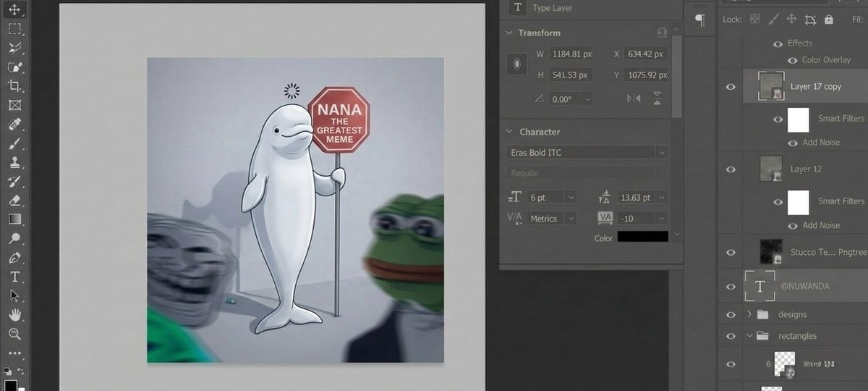Open the rotation angle dropdown

click(x=587, y=99)
